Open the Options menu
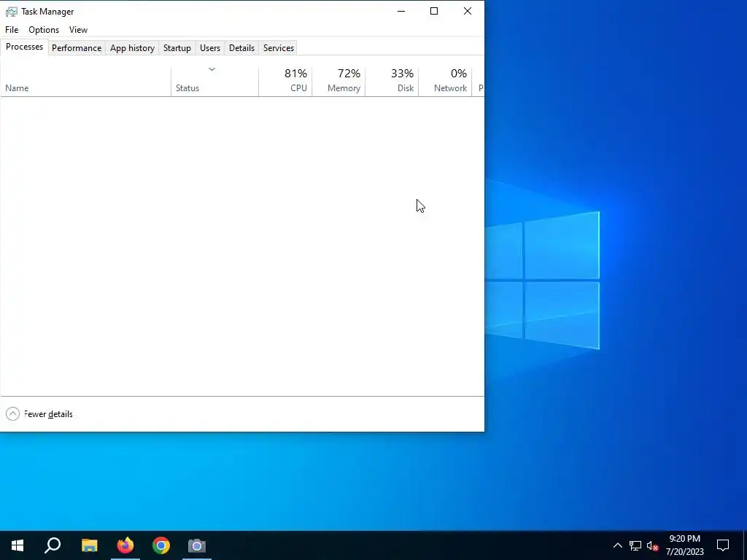 [x=44, y=29]
